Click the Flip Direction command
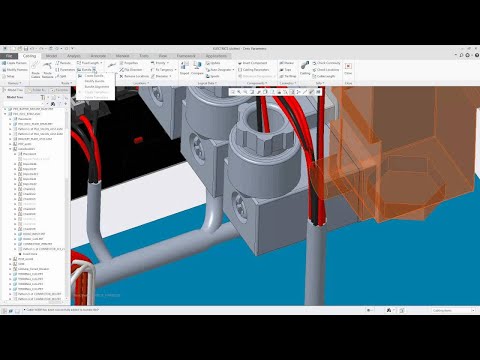Screen dimensions: 480x360 click(131, 70)
